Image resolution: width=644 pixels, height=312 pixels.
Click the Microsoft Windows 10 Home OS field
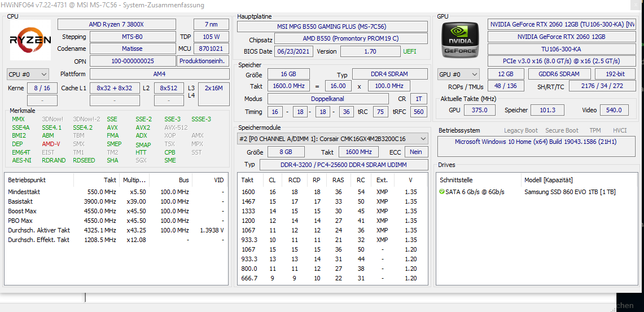(x=536, y=147)
